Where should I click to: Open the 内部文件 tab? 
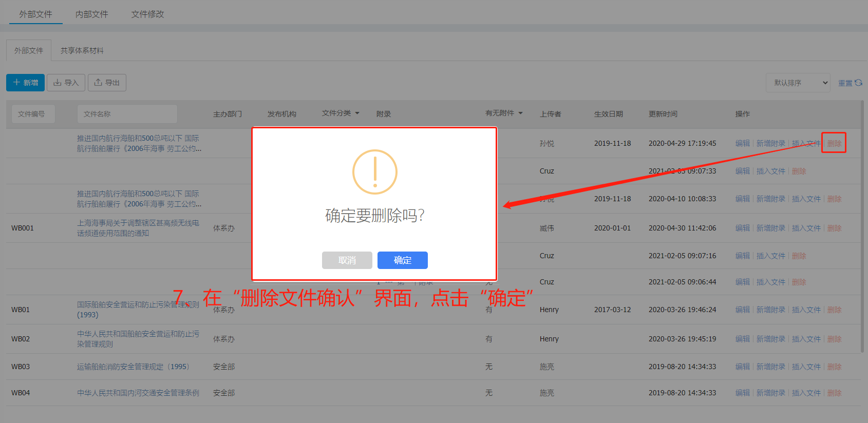(x=92, y=14)
